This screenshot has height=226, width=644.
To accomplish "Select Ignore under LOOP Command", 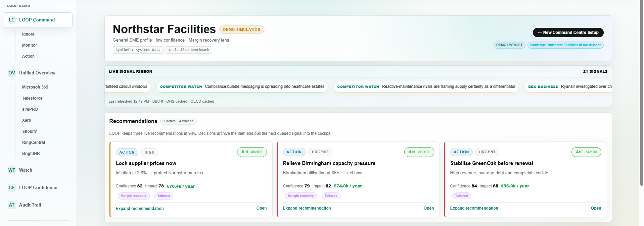I will pos(28,34).
